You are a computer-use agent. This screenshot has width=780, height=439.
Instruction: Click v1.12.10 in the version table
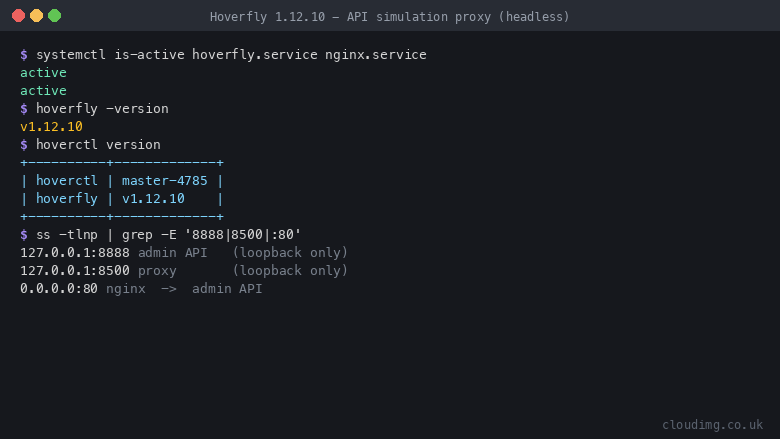click(153, 198)
